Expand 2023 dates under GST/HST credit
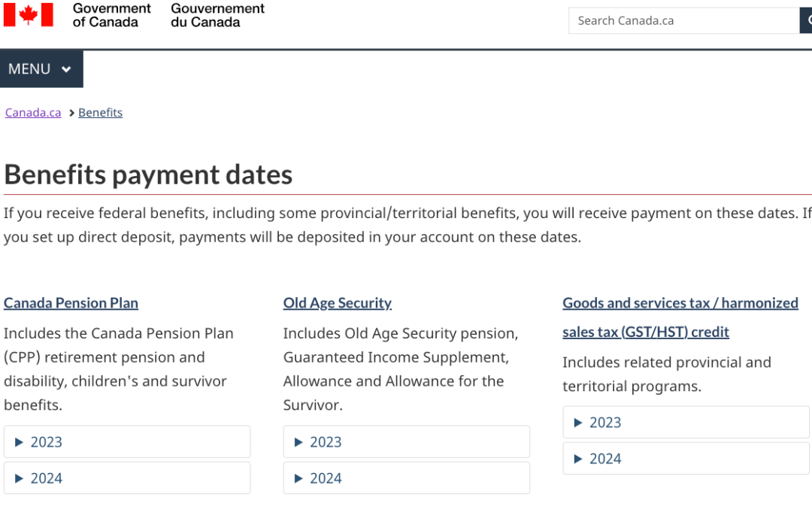 [686, 423]
